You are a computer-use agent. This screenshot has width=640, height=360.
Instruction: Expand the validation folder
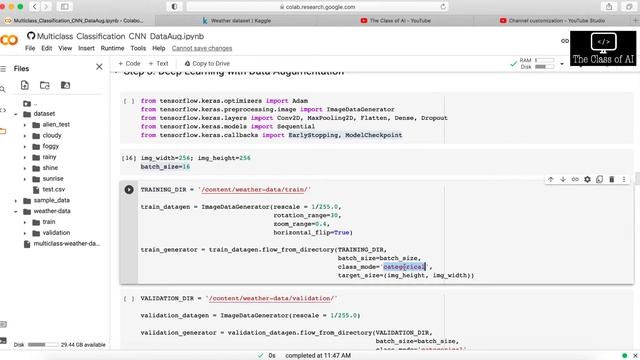point(25,233)
